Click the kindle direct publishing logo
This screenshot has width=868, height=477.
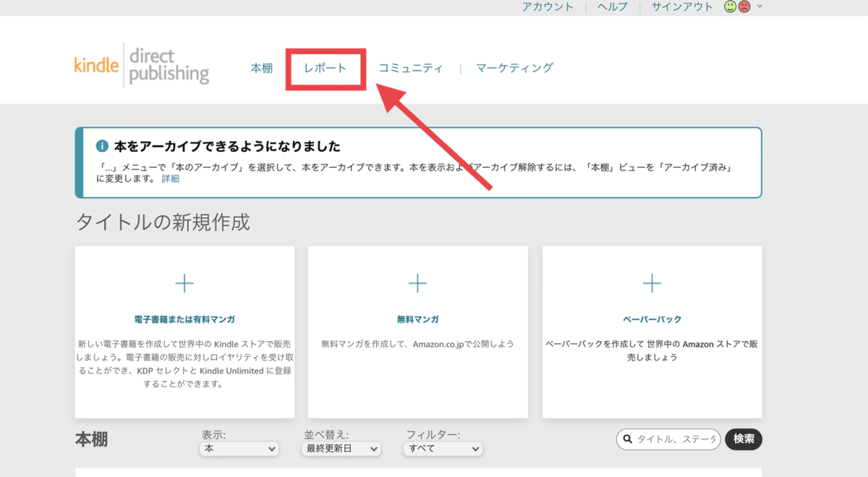(x=142, y=64)
